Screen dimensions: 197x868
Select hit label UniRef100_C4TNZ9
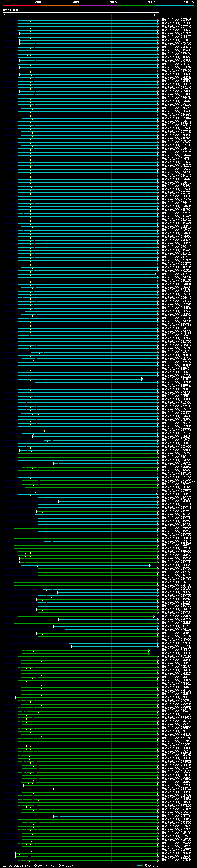tap(177, 379)
